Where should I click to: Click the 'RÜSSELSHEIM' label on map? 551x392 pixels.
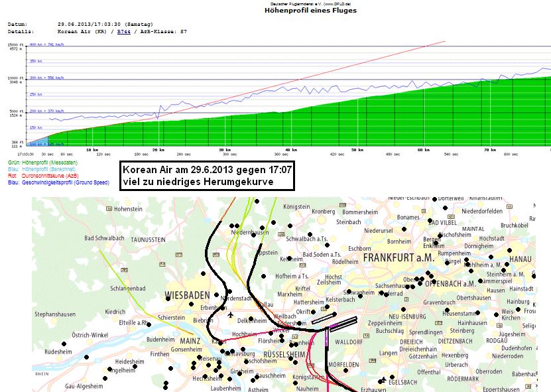tap(284, 354)
